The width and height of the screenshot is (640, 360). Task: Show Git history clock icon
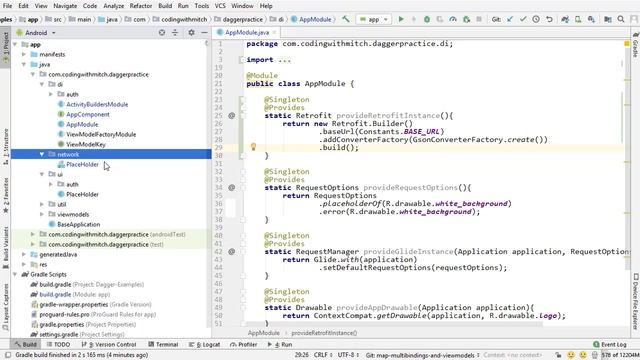pyautogui.click(x=536, y=19)
